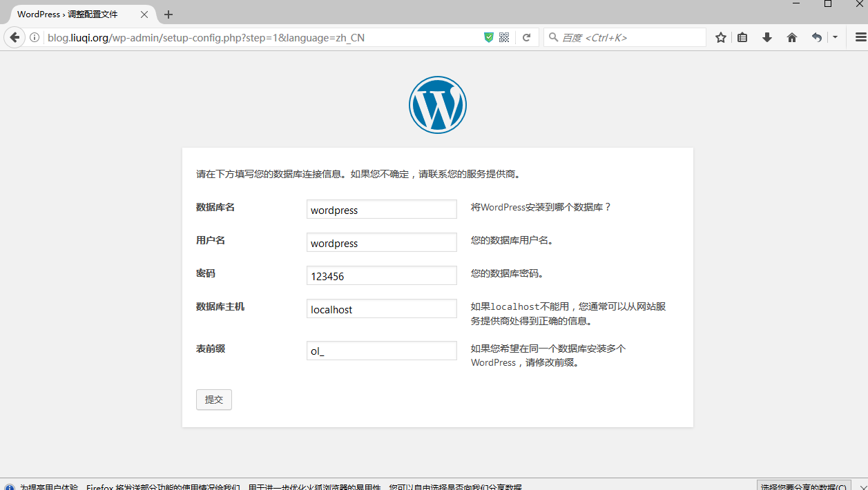Viewport: 868px width, 490px height.
Task: Click the 数据库主机 input field
Action: coord(382,308)
